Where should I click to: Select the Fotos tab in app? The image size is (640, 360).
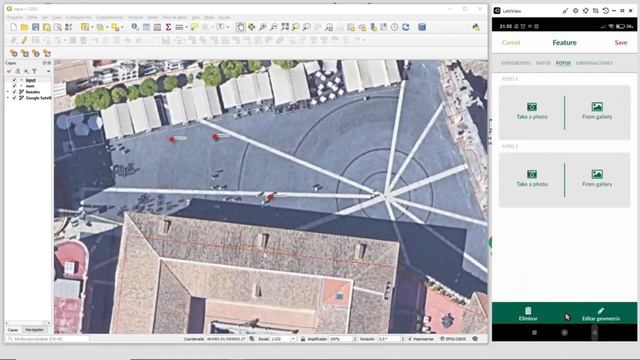(563, 63)
